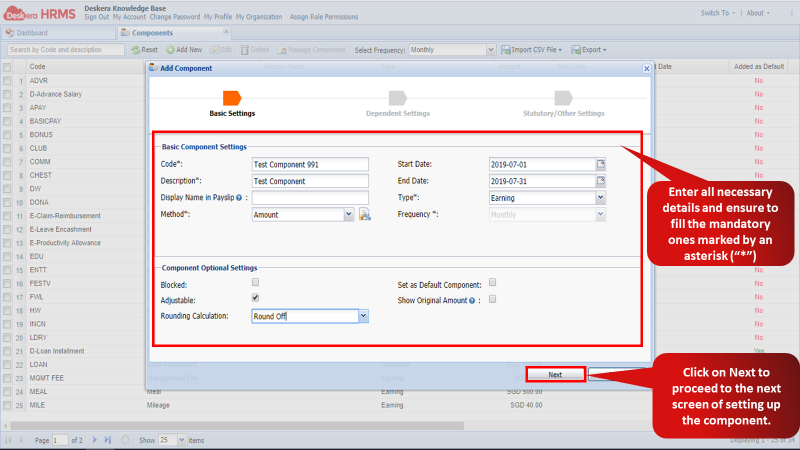
Task: Go to previous page of grid
Action: (x=21, y=440)
